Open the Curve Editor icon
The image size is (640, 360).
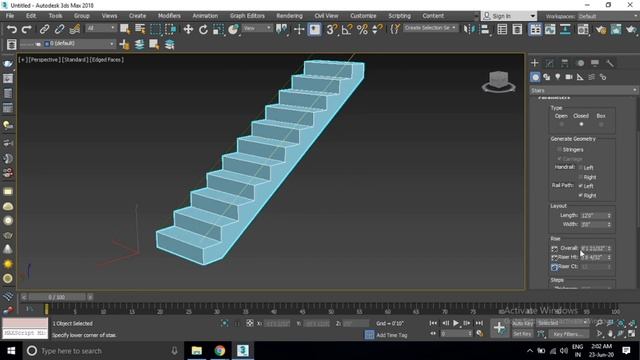click(x=550, y=29)
